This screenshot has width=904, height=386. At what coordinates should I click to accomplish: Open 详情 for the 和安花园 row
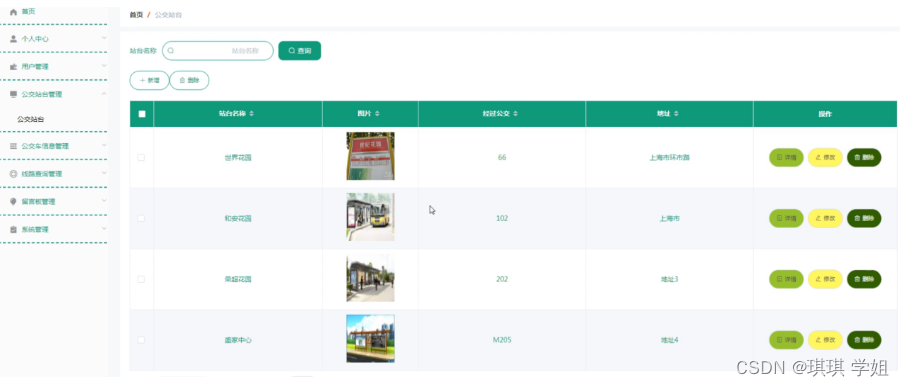pyautogui.click(x=786, y=218)
